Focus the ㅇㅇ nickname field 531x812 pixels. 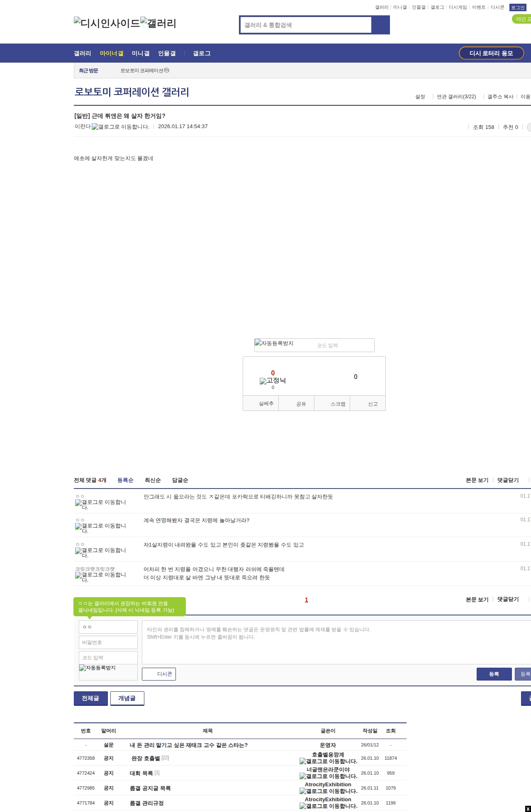[108, 627]
